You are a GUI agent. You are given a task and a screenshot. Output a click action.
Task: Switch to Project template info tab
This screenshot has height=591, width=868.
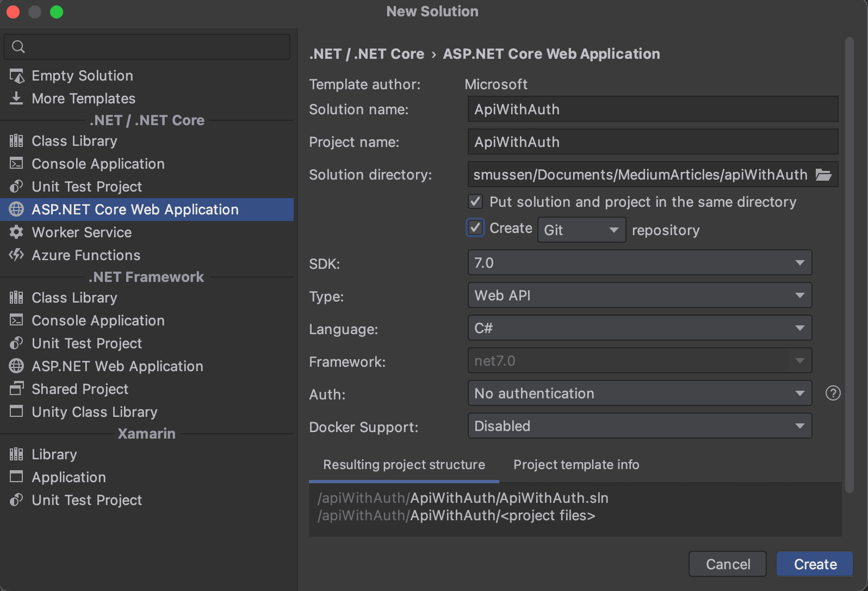tap(576, 465)
